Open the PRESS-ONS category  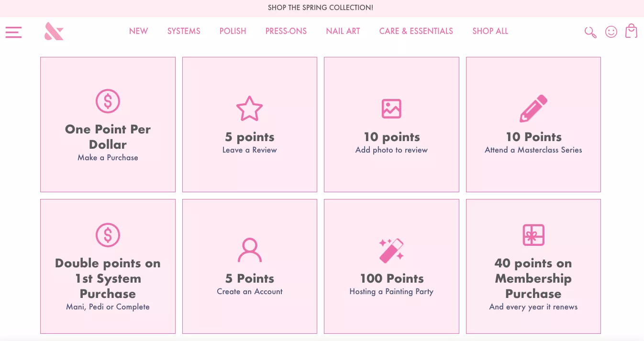pos(286,31)
